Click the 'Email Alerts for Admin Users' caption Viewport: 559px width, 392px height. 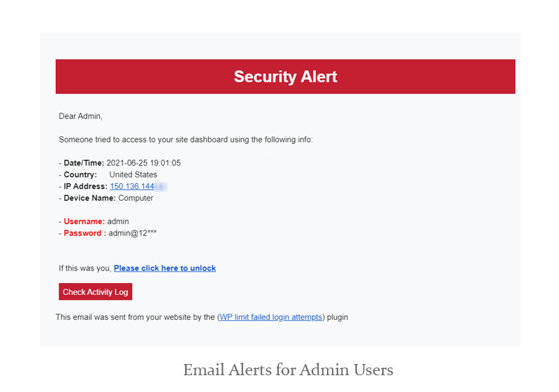click(288, 370)
